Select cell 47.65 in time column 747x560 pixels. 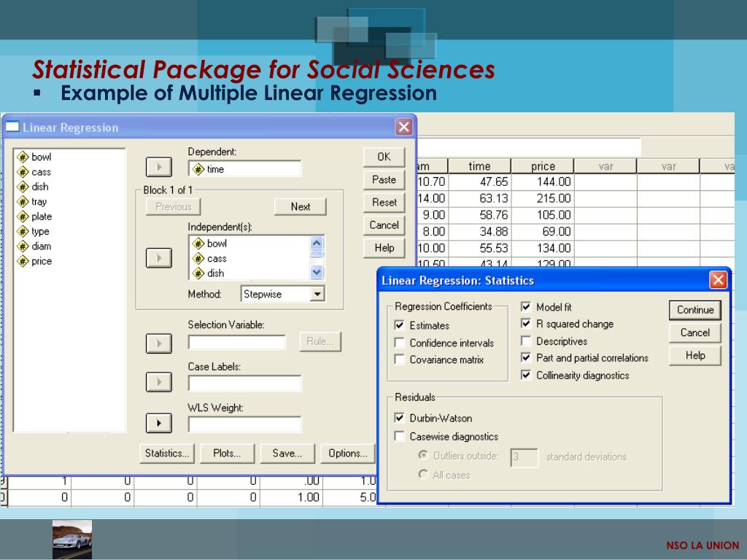click(x=479, y=182)
